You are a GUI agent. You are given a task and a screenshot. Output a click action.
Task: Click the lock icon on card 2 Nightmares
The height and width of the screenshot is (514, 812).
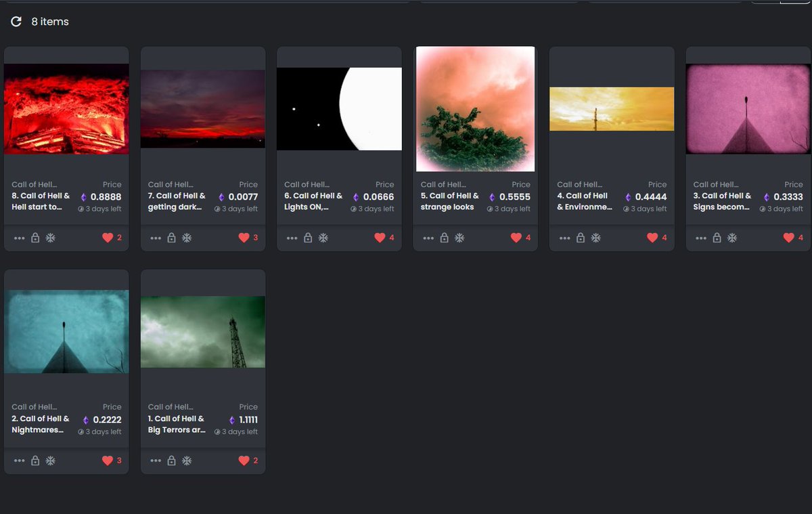(x=35, y=461)
